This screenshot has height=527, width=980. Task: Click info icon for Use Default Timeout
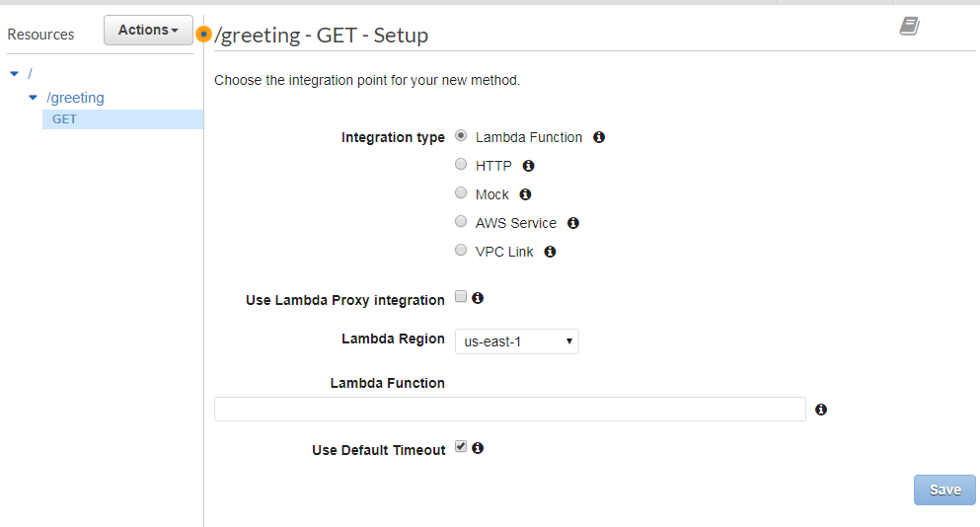click(x=478, y=448)
